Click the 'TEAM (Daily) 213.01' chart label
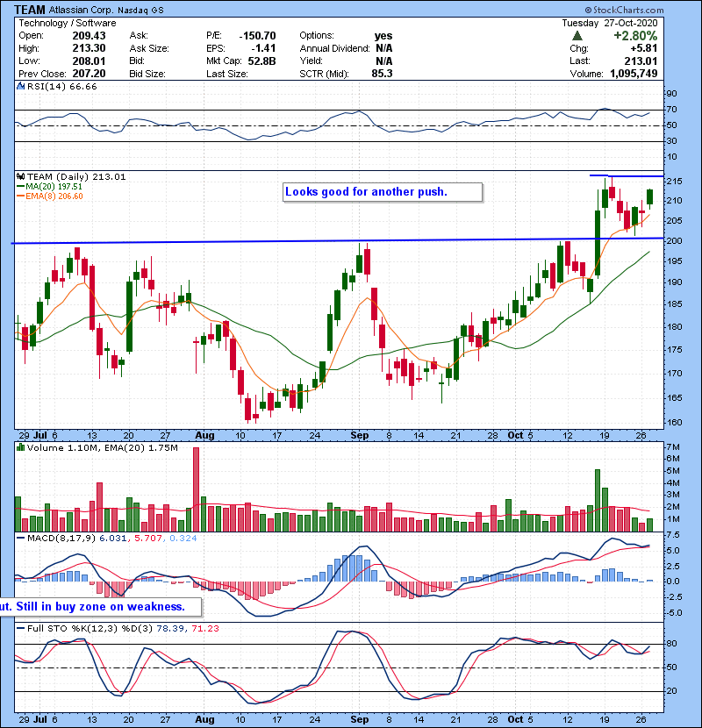Image resolution: width=702 pixels, height=728 pixels. pos(76,176)
